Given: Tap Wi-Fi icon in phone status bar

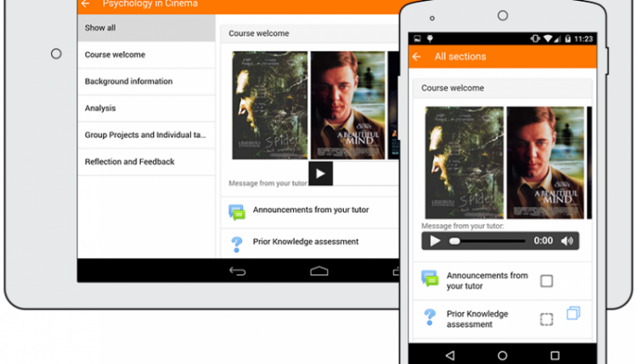Looking at the screenshot, I should click(548, 38).
